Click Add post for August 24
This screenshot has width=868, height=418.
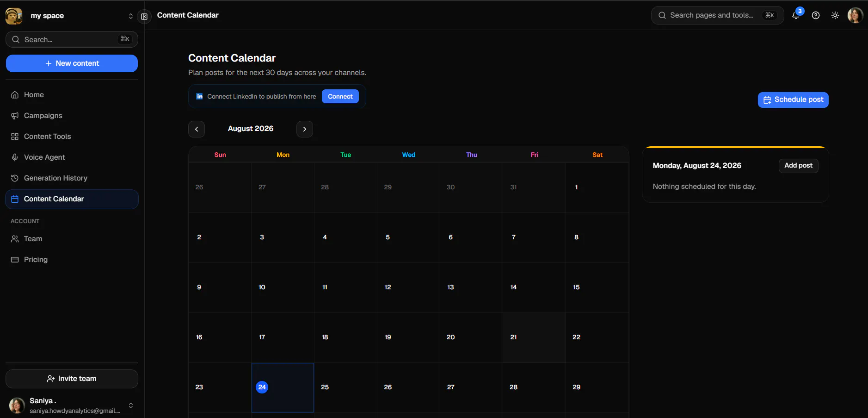799,166
